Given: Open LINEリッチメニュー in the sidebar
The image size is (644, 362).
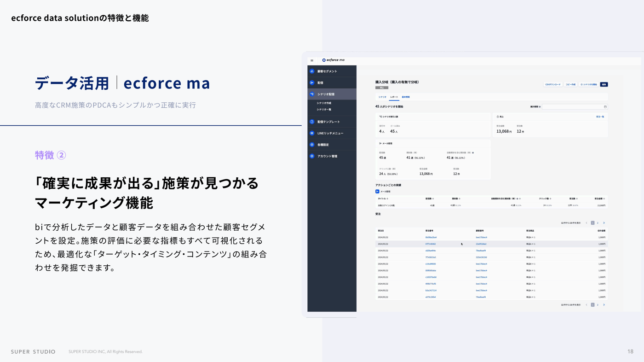Looking at the screenshot, I should (332, 133).
